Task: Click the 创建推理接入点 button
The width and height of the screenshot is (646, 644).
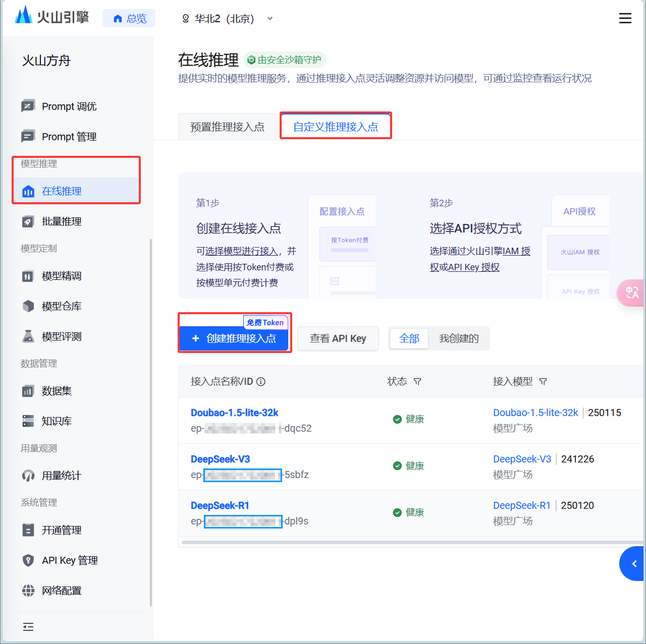Action: (234, 338)
